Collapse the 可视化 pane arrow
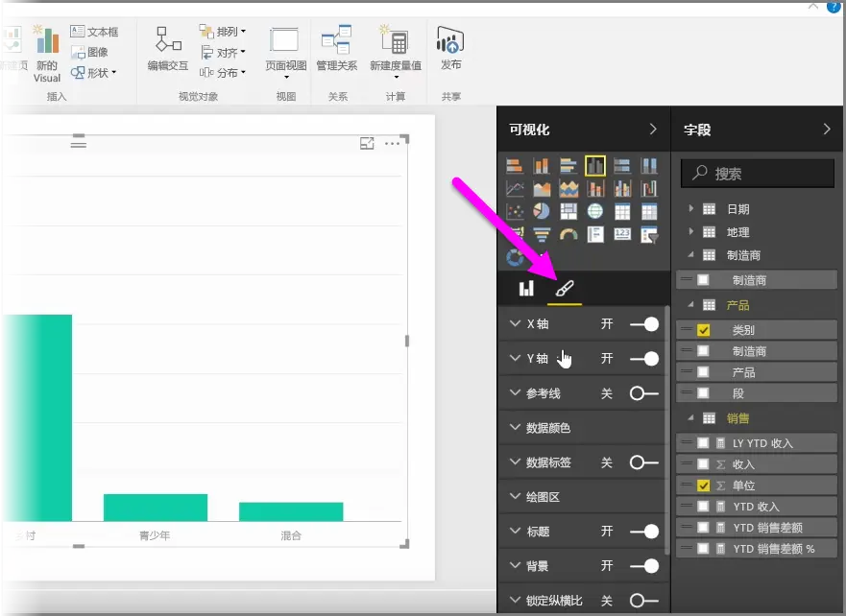 pyautogui.click(x=653, y=129)
